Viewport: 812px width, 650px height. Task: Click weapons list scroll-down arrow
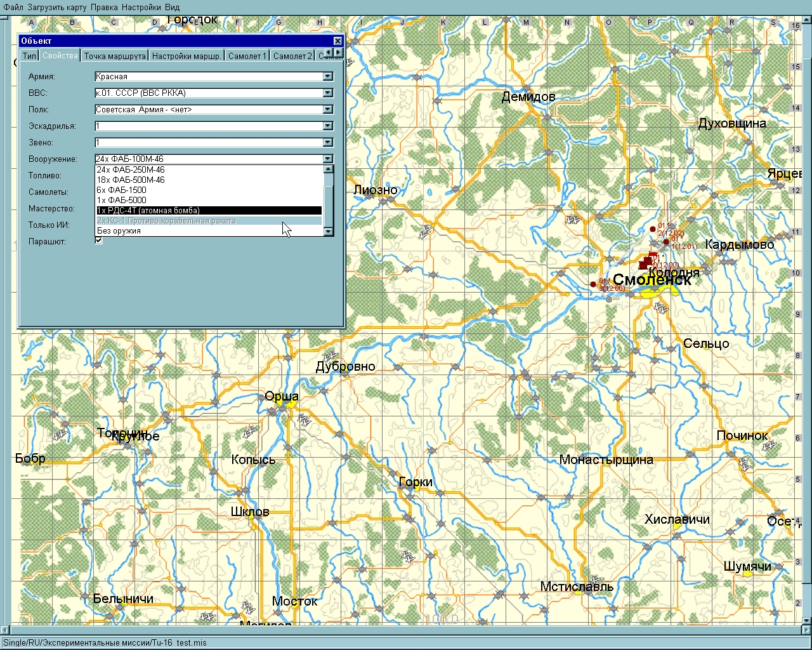(328, 232)
